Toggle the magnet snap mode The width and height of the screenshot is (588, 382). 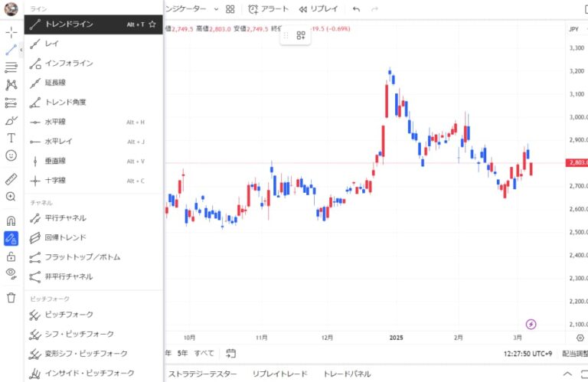click(x=11, y=220)
